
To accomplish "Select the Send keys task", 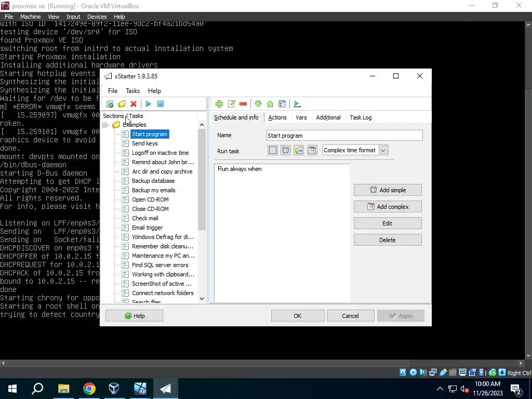I will pyautogui.click(x=145, y=143).
